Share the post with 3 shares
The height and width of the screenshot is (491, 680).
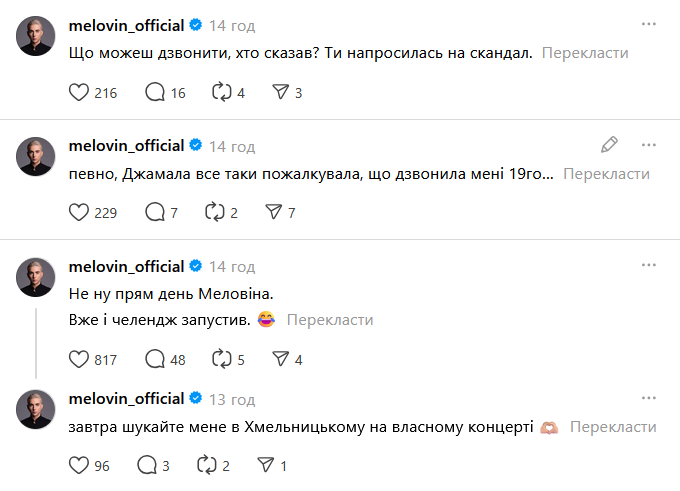point(280,93)
